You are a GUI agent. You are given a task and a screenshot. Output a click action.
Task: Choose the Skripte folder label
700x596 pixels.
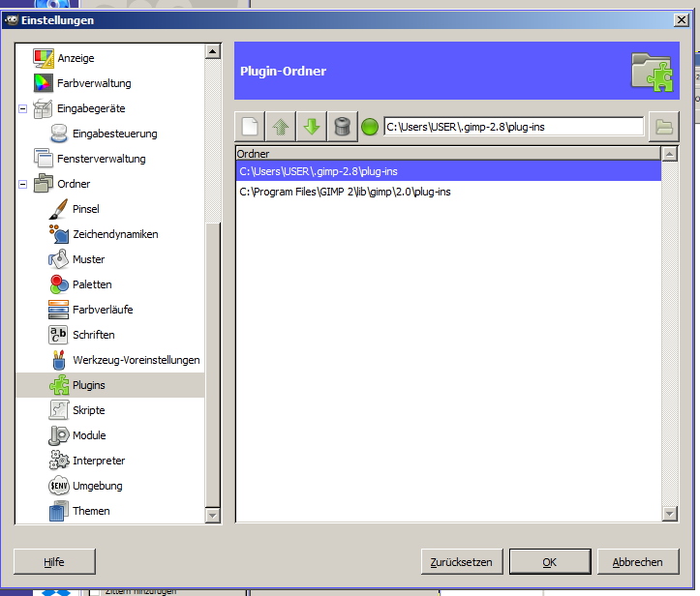pyautogui.click(x=89, y=410)
